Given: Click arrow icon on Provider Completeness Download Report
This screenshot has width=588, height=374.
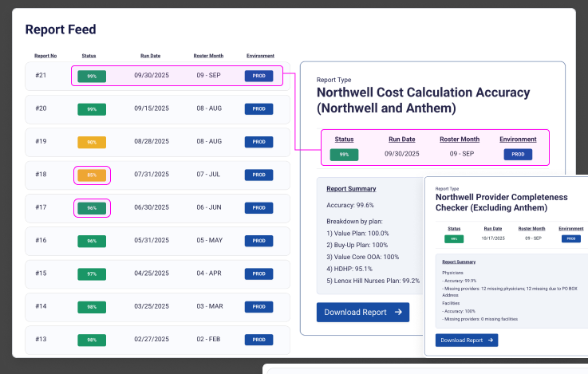Looking at the screenshot, I should point(491,340).
